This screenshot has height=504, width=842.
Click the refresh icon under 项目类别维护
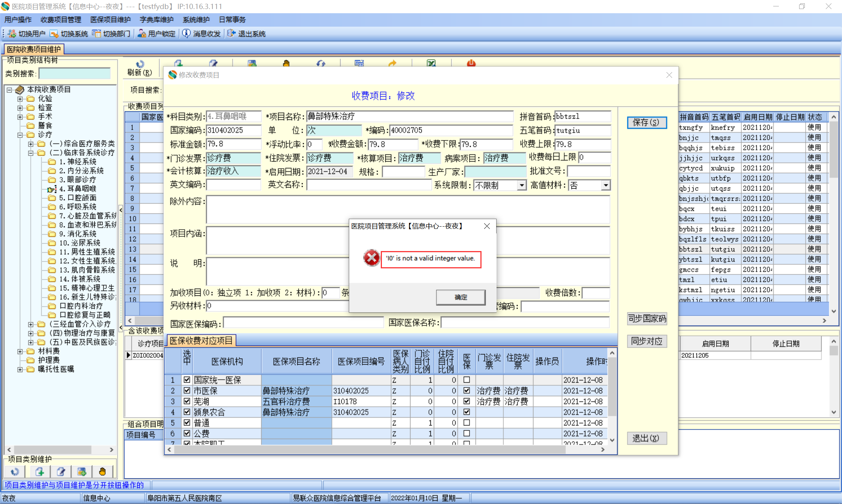coord(15,471)
